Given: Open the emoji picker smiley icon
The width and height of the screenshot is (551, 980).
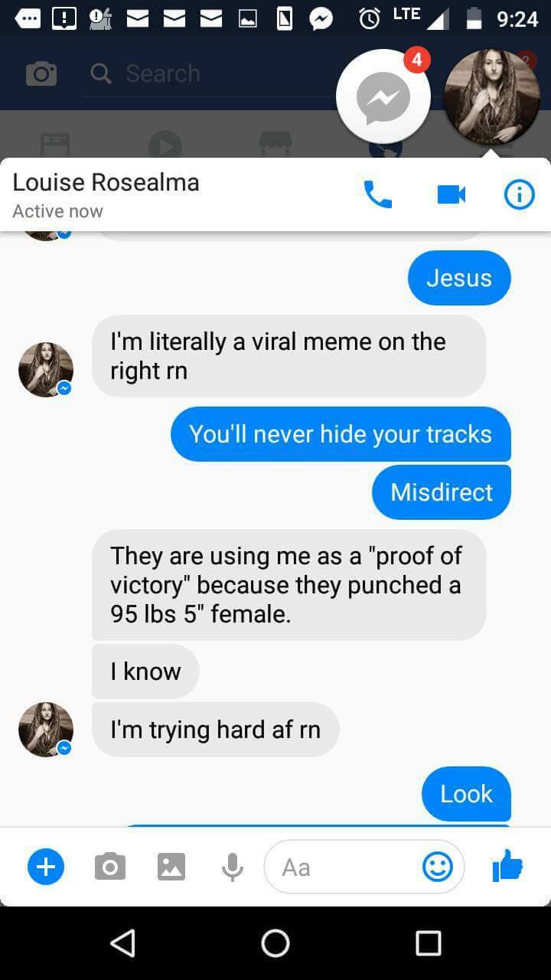Looking at the screenshot, I should click(438, 867).
